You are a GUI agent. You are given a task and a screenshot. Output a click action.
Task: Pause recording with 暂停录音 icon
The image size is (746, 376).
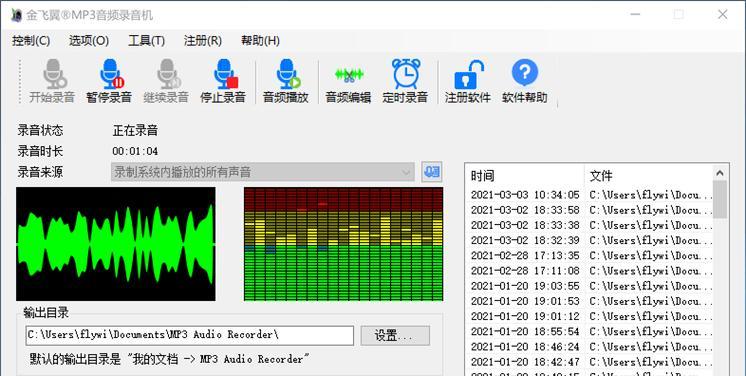point(111,74)
